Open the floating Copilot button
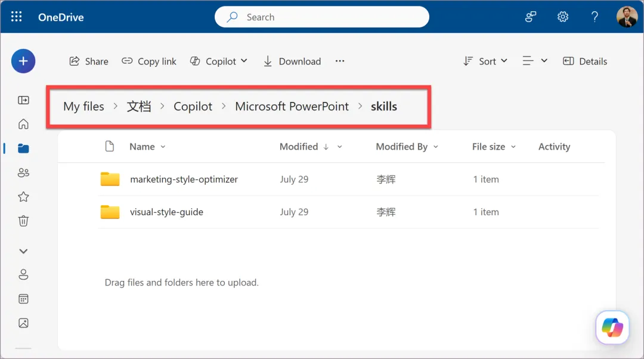Viewport: 644px width, 359px height. pyautogui.click(x=612, y=327)
